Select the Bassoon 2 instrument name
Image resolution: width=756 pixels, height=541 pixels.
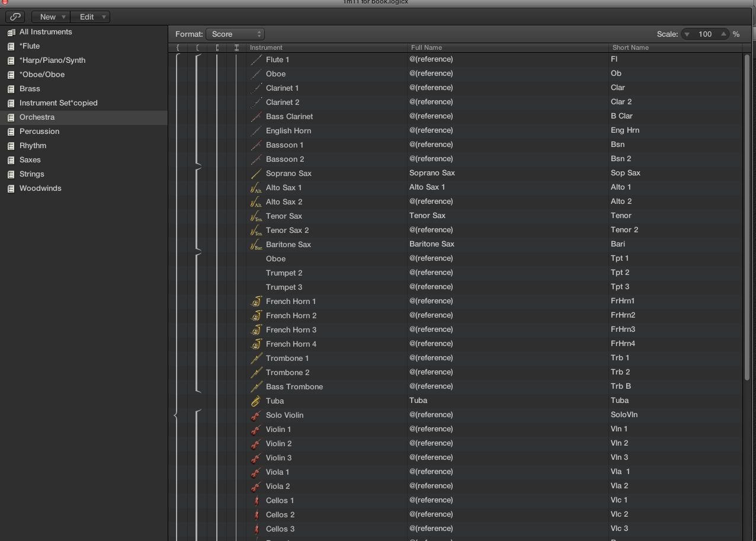[285, 159]
